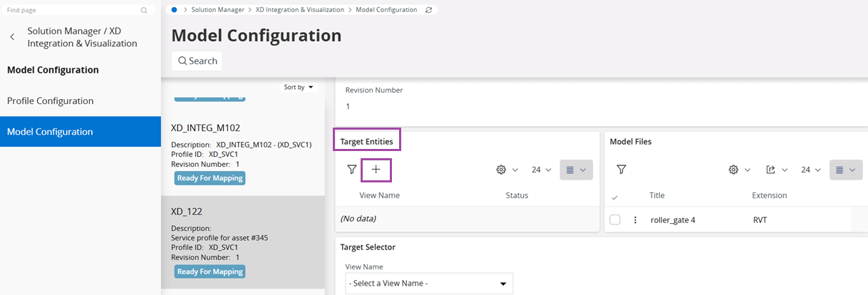Open the gear settings in Target Entities

[506, 170]
